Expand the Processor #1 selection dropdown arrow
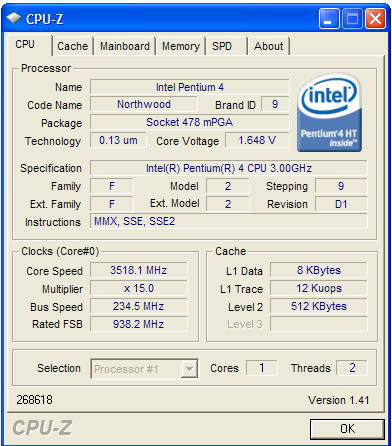392x446 pixels. click(x=189, y=369)
